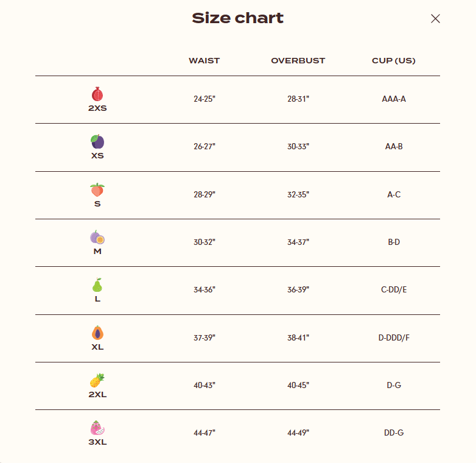Click the DD-G cup value
The height and width of the screenshot is (463, 476).
[394, 433]
